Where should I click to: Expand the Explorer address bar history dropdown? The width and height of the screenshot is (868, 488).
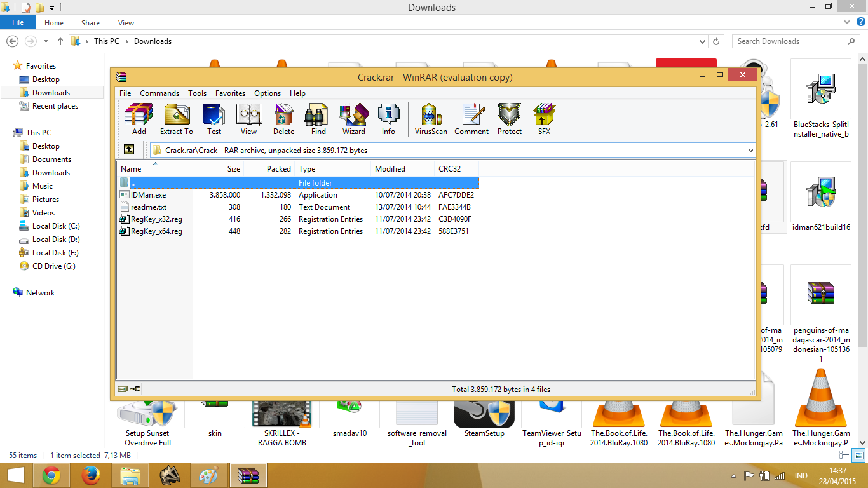[702, 41]
